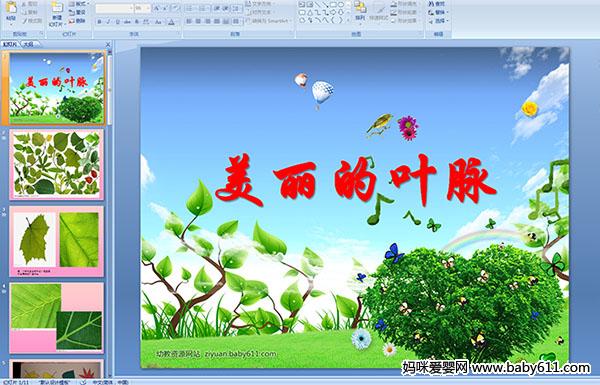Toggle Strikethrough formatting

pos(127,22)
